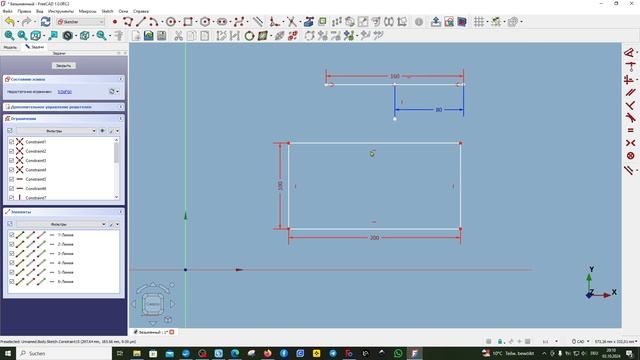Select the Fillet tool
The height and width of the screenshot is (360, 640).
(x=274, y=22)
